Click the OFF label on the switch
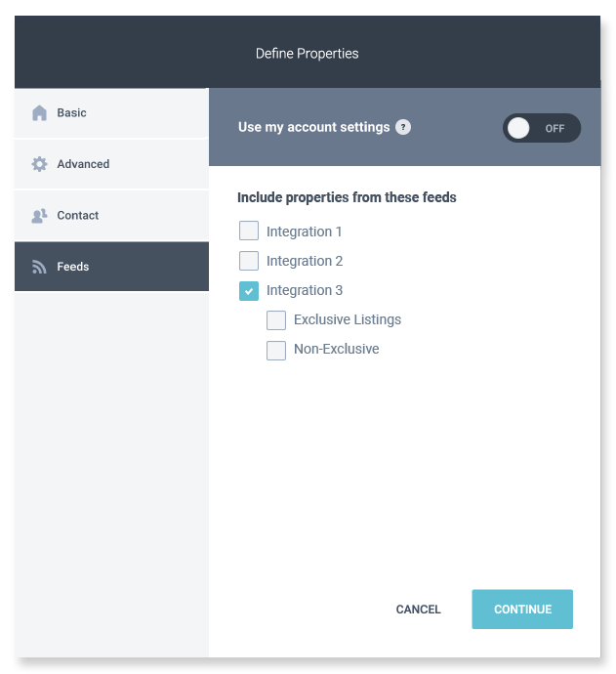The height and width of the screenshot is (674, 616). [x=554, y=129]
